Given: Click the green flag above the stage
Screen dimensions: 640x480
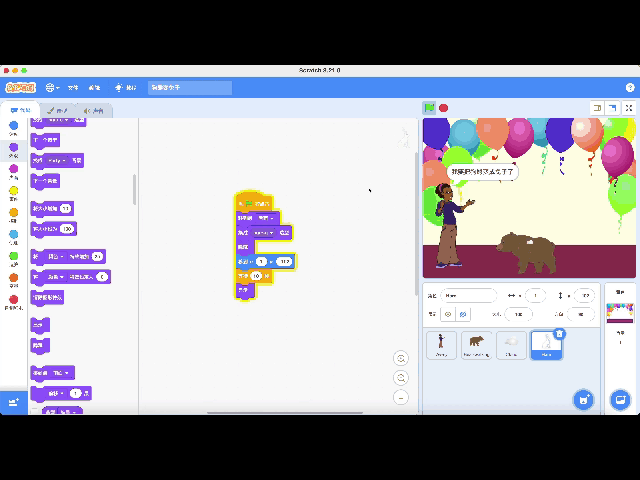Looking at the screenshot, I should coord(429,108).
